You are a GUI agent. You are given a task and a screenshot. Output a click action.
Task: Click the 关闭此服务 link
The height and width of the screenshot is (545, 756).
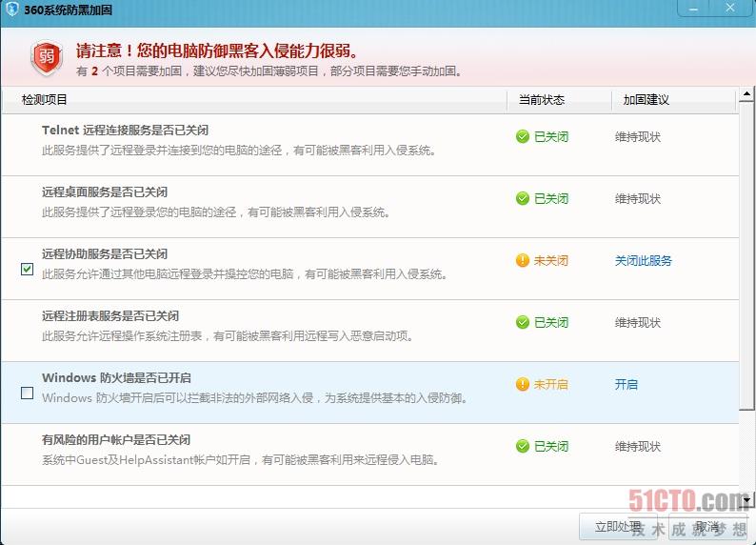pos(644,261)
